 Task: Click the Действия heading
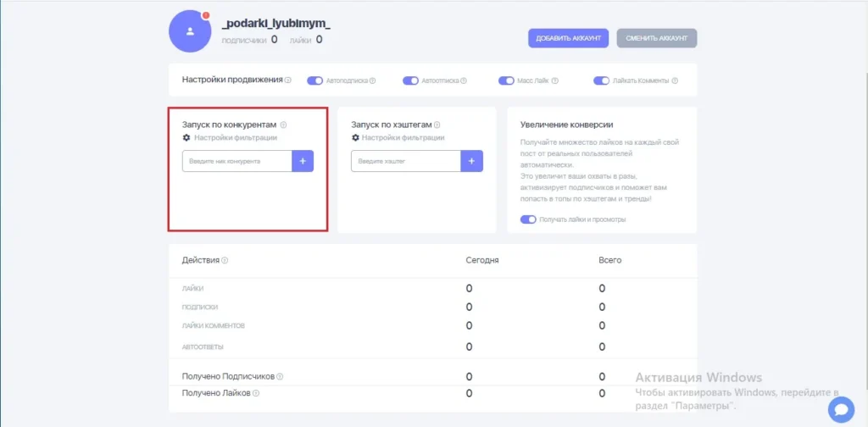coord(201,260)
